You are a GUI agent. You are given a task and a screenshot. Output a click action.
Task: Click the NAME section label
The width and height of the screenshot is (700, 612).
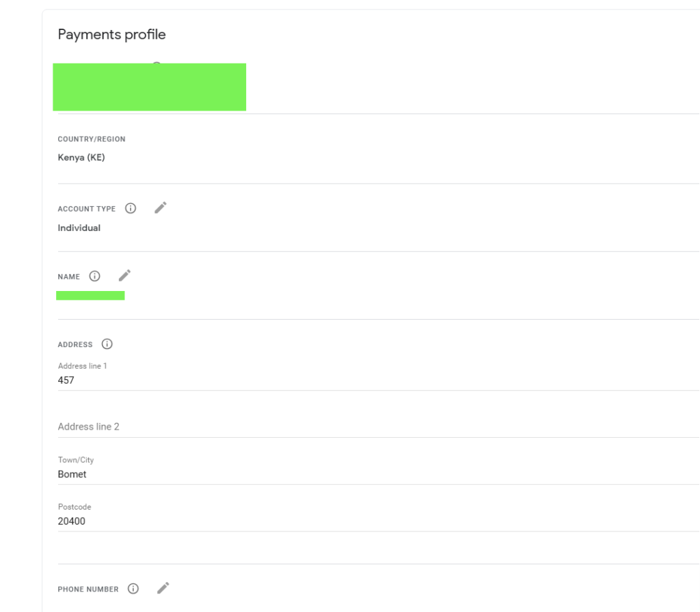click(x=68, y=276)
